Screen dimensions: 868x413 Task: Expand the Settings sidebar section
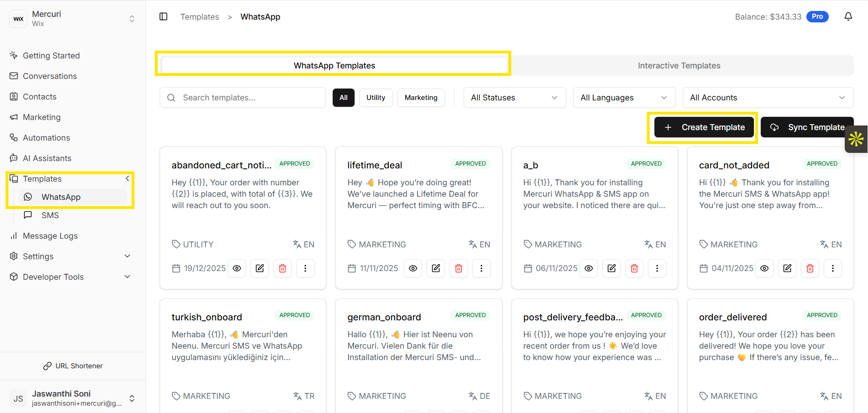71,256
